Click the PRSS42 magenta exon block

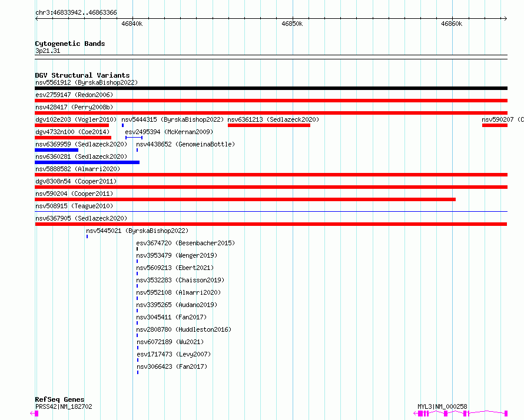[37, 414]
